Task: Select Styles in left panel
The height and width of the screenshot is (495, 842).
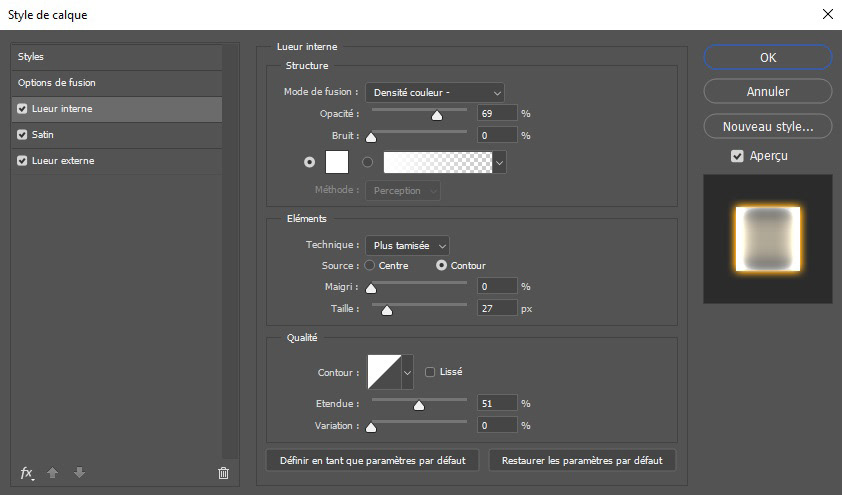Action: [x=117, y=57]
